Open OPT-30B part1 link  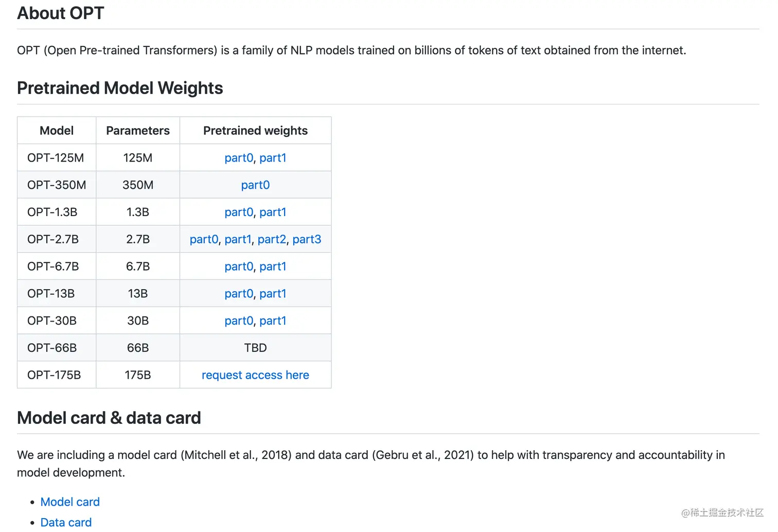click(273, 321)
